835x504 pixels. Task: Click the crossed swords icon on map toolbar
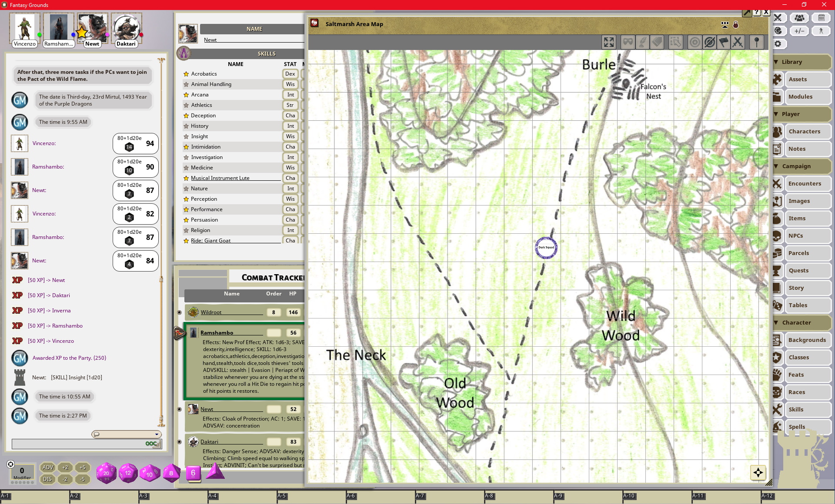[x=738, y=42]
